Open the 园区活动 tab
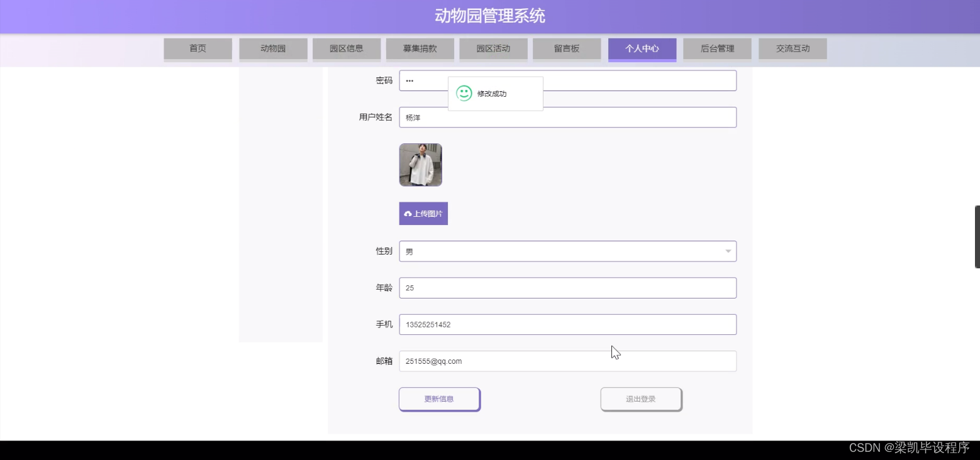Image resolution: width=980 pixels, height=460 pixels. tap(493, 49)
